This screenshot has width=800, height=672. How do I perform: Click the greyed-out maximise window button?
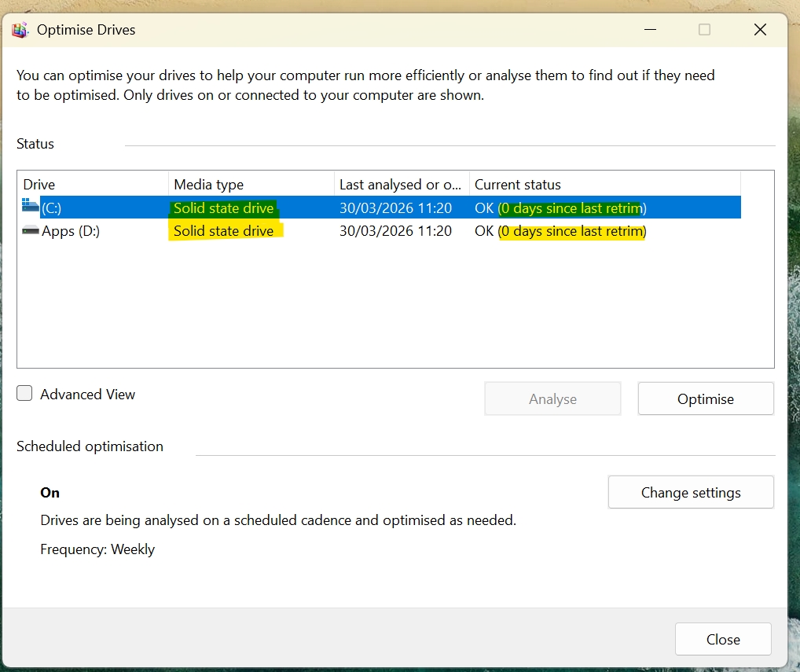tap(704, 30)
